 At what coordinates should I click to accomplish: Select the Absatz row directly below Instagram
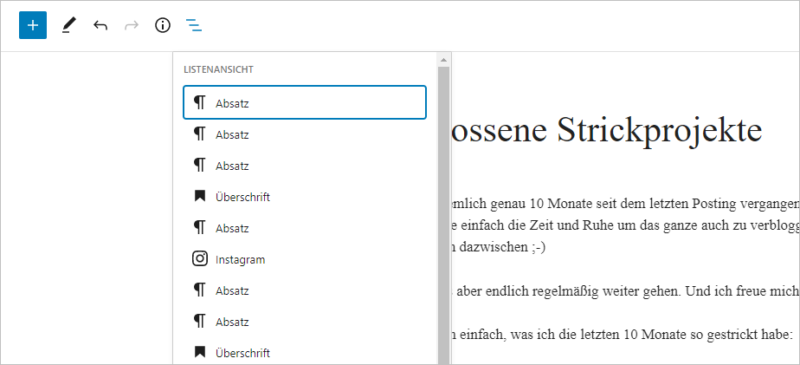tap(305, 290)
